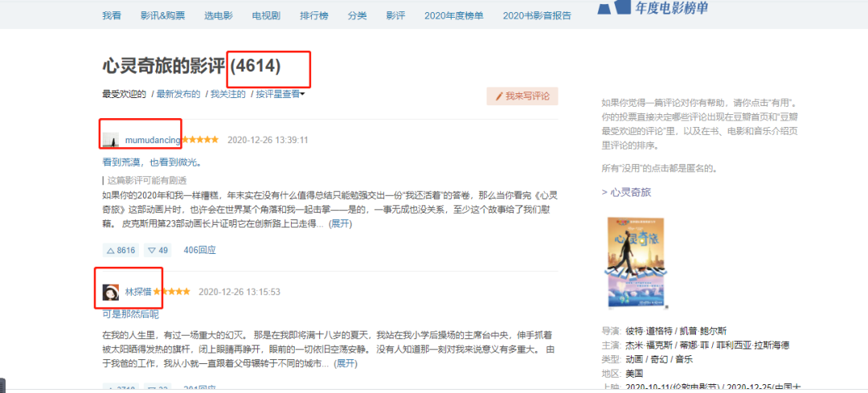Open the > 心灵奇旅 sidebar link
This screenshot has width=868, height=393.
(626, 192)
